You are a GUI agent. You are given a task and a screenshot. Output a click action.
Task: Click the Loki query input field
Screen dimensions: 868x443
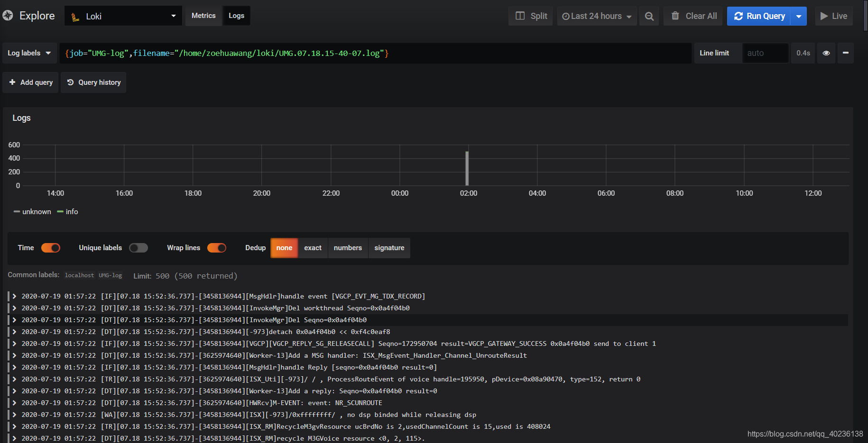click(375, 53)
